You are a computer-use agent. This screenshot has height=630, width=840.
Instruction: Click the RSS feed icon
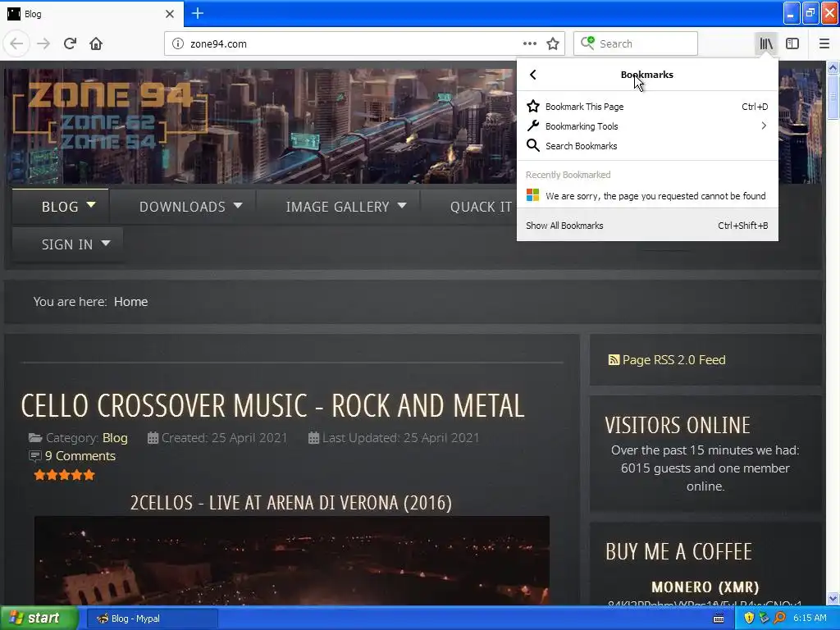pyautogui.click(x=614, y=360)
